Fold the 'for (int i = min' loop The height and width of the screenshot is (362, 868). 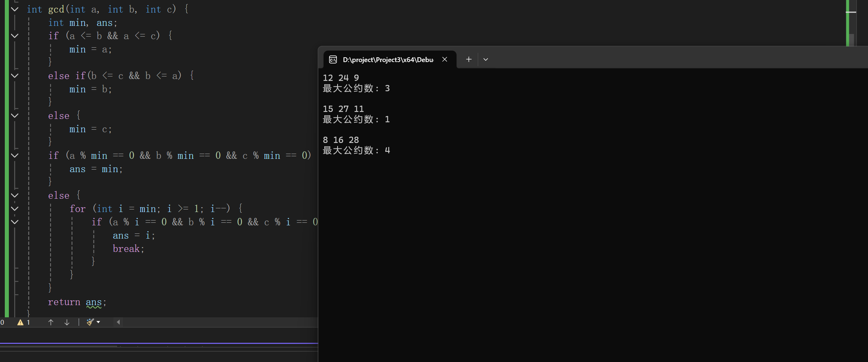pyautogui.click(x=15, y=209)
